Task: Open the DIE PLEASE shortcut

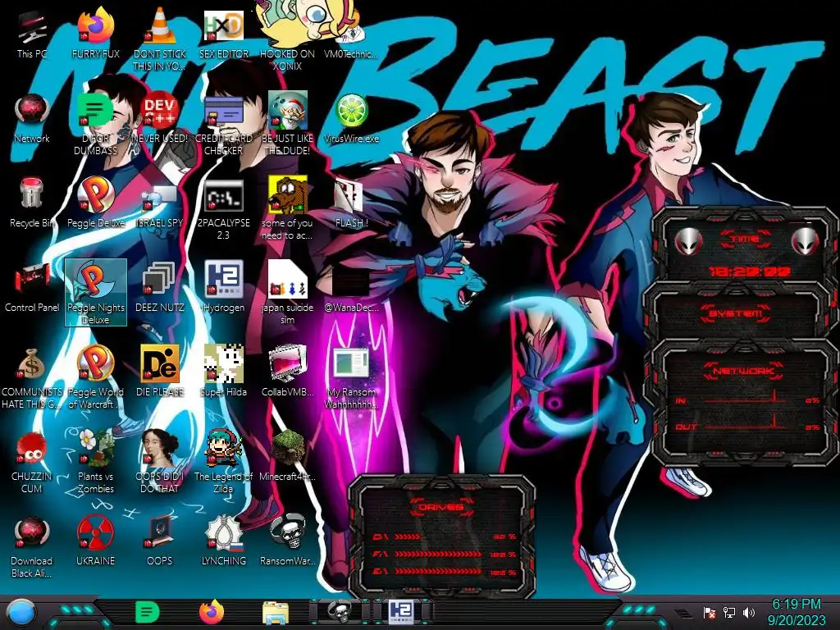Action: 160,372
